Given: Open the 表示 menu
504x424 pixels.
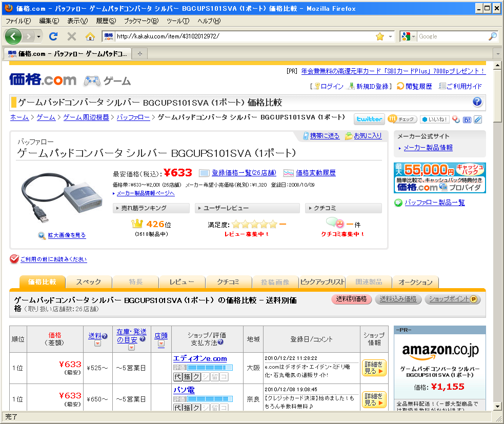Looking at the screenshot, I should pos(77,21).
